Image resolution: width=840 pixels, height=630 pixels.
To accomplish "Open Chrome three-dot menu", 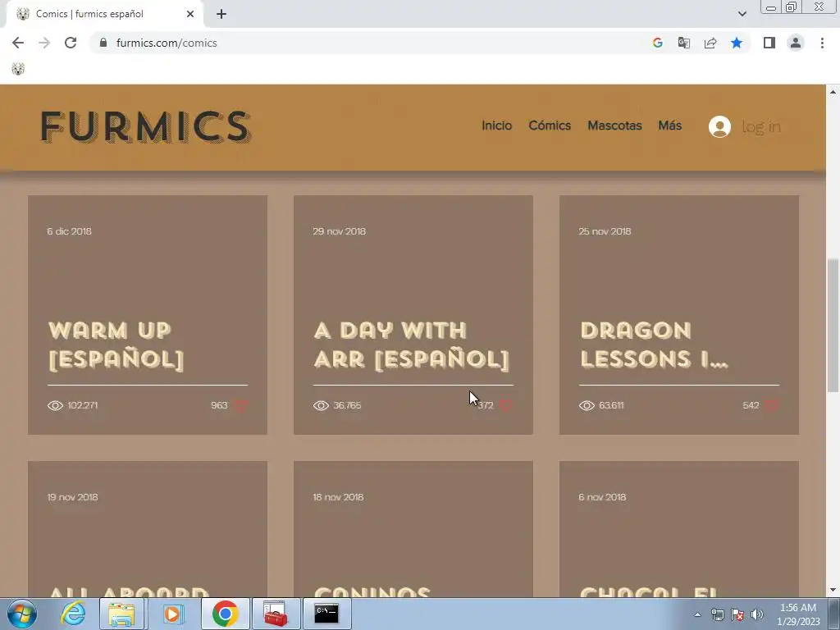I will pyautogui.click(x=822, y=43).
